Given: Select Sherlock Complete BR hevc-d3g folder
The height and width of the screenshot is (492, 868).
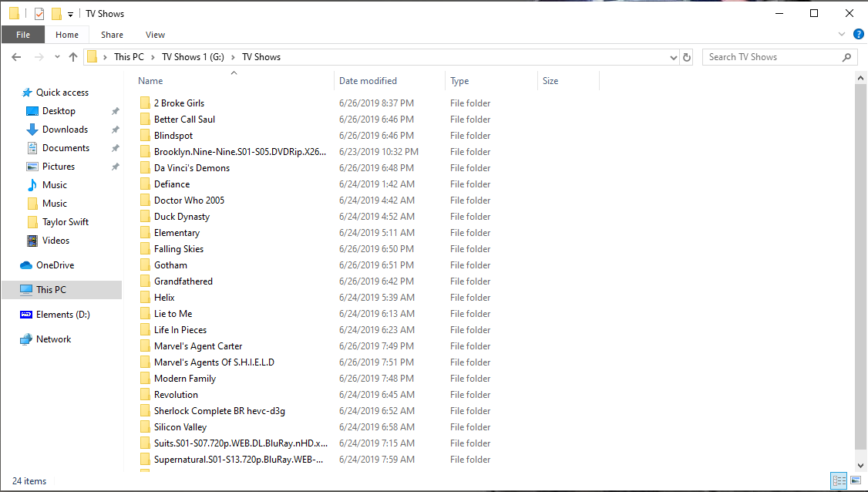Looking at the screenshot, I should (x=220, y=410).
